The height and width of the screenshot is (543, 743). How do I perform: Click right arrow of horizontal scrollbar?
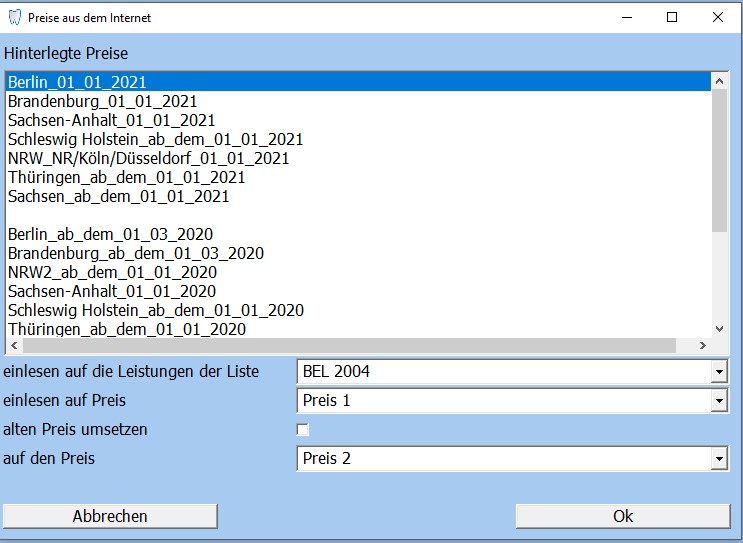click(x=702, y=345)
